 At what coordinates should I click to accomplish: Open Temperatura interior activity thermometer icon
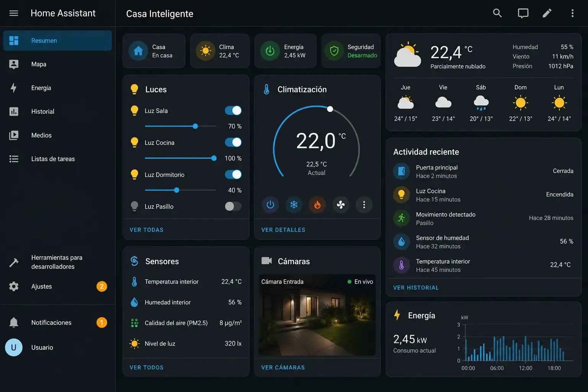pos(402,265)
